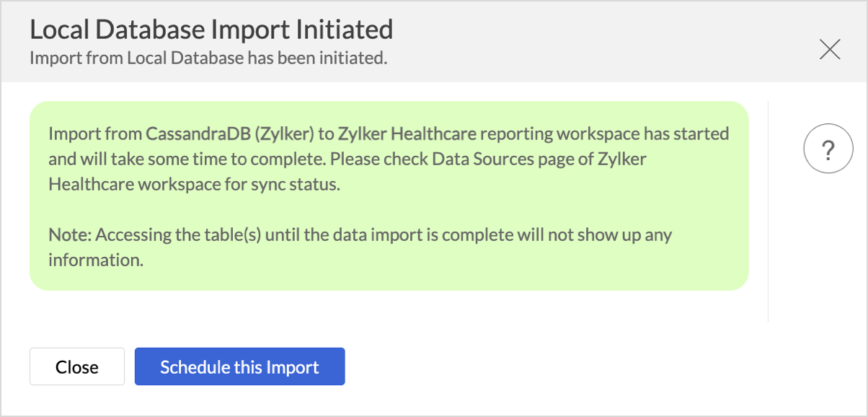Screen dimensions: 868x417
Task: Click the "Local Database Import Initiated" title
Action: click(211, 30)
